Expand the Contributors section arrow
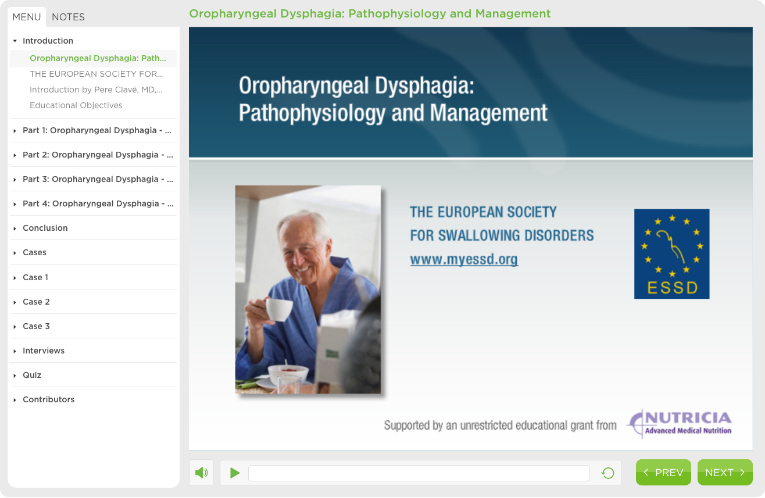 click(15, 399)
